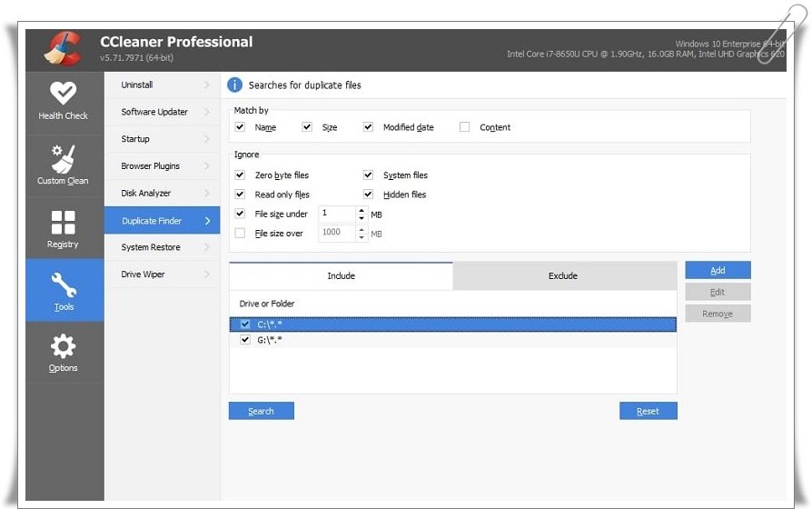This screenshot has width=812, height=509.
Task: Click chevron next to Duplicate Finder
Action: point(207,220)
